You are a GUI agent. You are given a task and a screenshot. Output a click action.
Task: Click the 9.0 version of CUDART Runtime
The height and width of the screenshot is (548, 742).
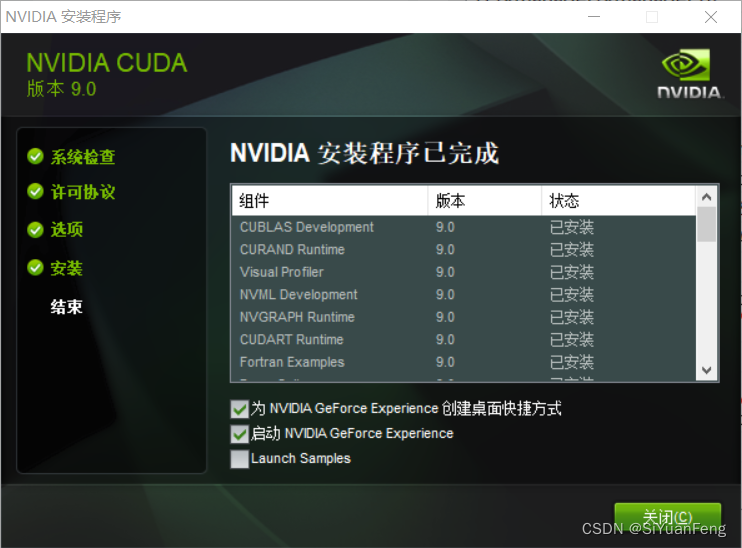[x=445, y=339]
